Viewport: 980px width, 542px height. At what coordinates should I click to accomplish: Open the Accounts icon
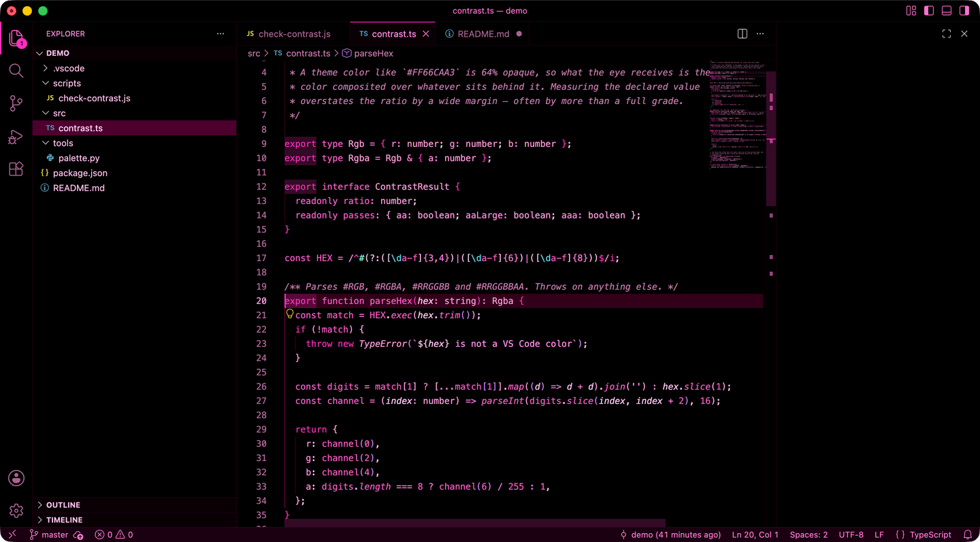pyautogui.click(x=16, y=478)
